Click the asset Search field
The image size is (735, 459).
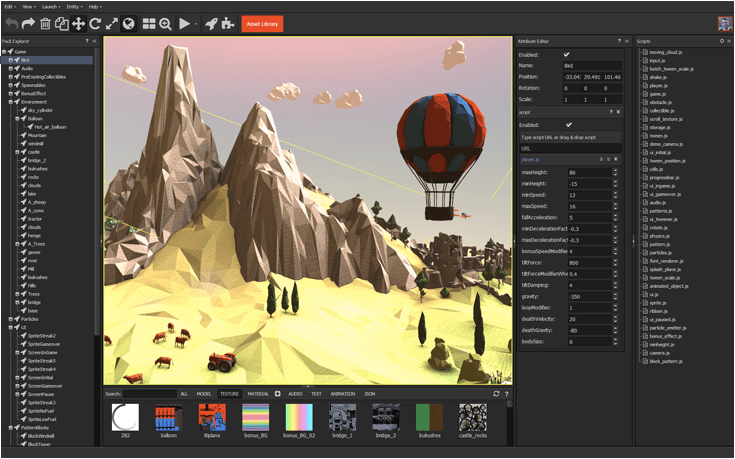[150, 394]
